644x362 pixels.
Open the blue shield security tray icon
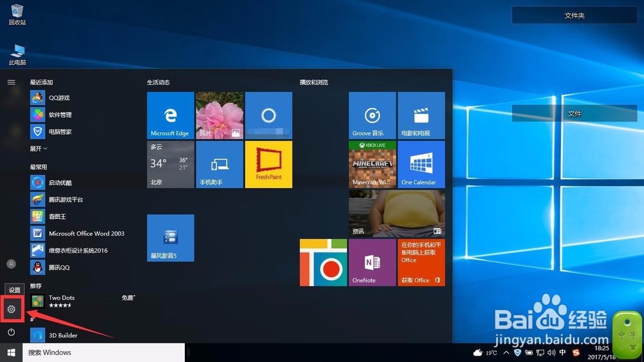coord(518,352)
